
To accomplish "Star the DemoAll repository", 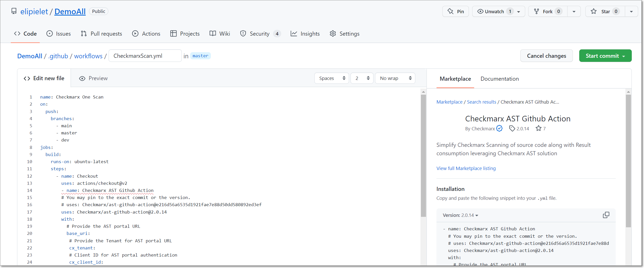I will [x=605, y=11].
